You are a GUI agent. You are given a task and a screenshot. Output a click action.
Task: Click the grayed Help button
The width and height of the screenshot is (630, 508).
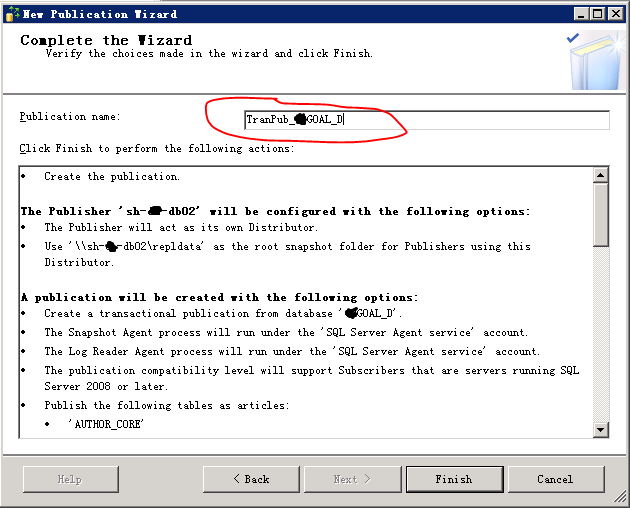tap(71, 479)
